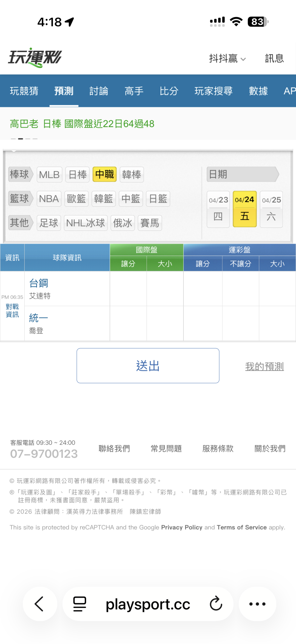Open 關於我們 footer link
The width and height of the screenshot is (296, 644).
(270, 449)
